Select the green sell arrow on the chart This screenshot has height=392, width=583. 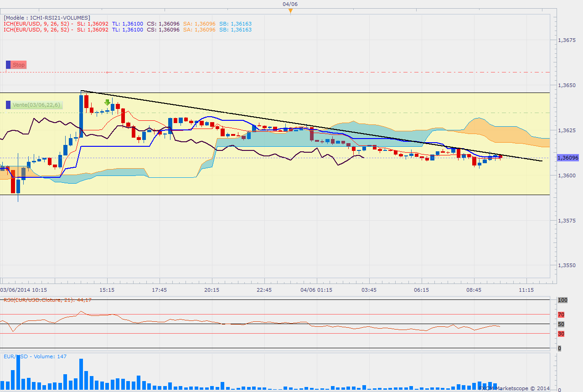[107, 103]
